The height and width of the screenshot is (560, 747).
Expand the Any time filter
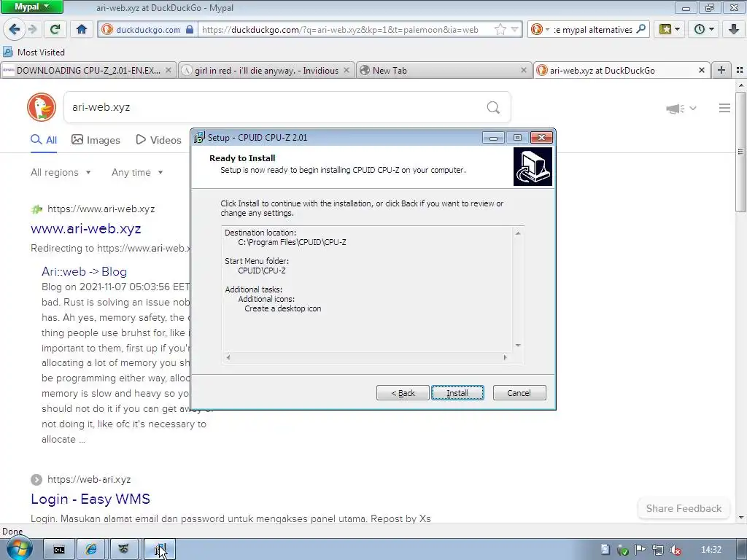[137, 172]
